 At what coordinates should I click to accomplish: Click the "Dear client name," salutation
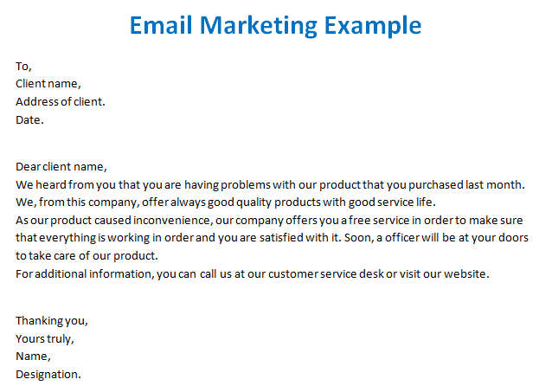pyautogui.click(x=61, y=166)
